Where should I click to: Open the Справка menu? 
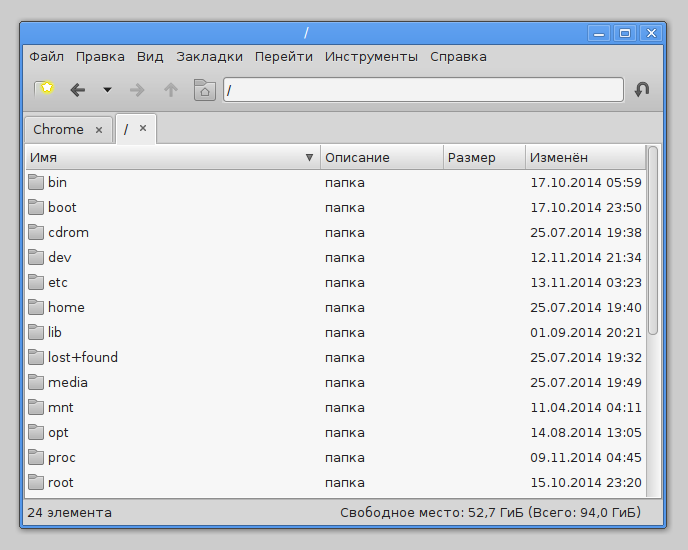(459, 57)
